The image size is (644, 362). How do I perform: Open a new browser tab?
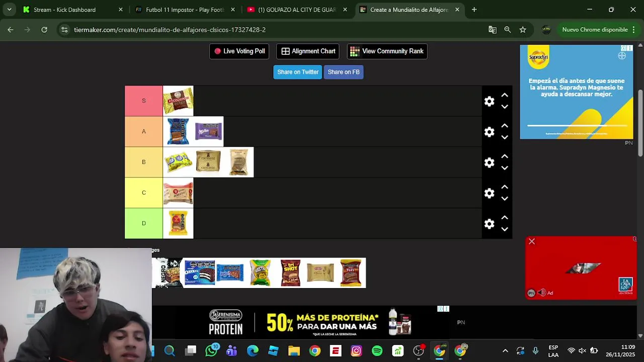[474, 10]
